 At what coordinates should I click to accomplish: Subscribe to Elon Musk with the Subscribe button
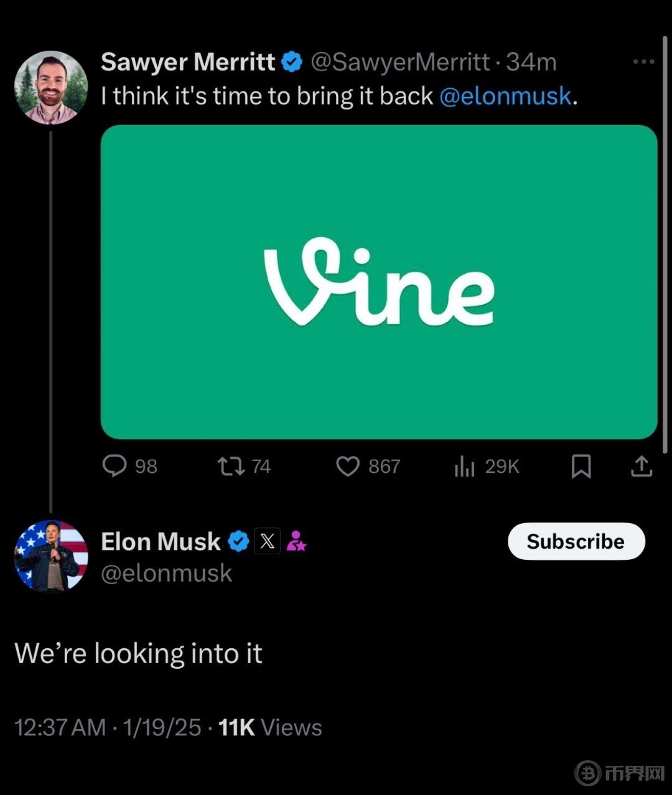click(x=576, y=541)
